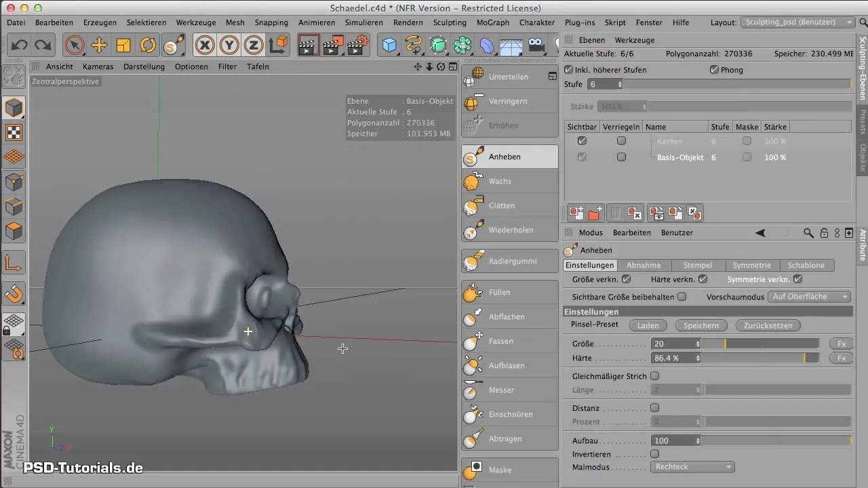Select the Abtragen scrape brush

[x=510, y=439]
